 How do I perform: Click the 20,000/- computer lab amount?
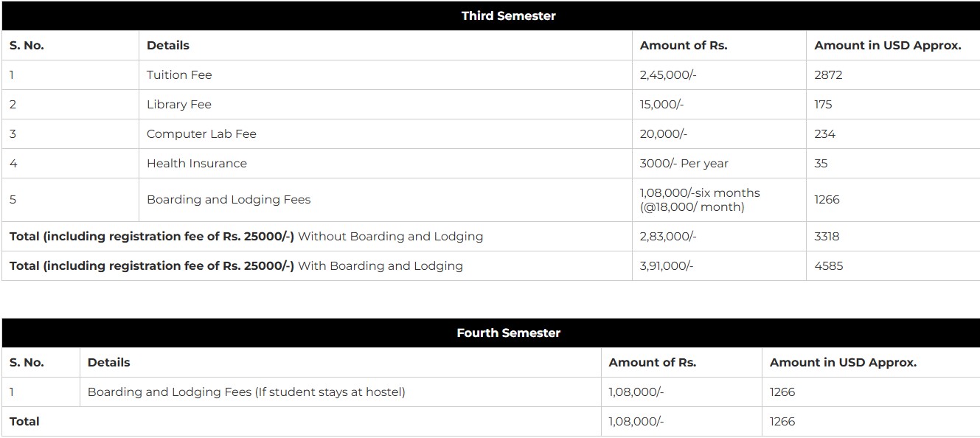[x=663, y=133]
